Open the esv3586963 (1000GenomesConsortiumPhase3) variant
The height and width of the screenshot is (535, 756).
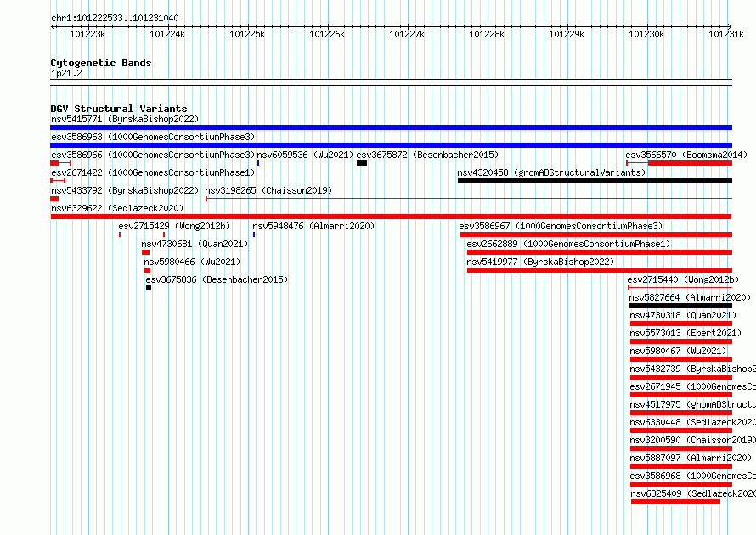point(153,137)
